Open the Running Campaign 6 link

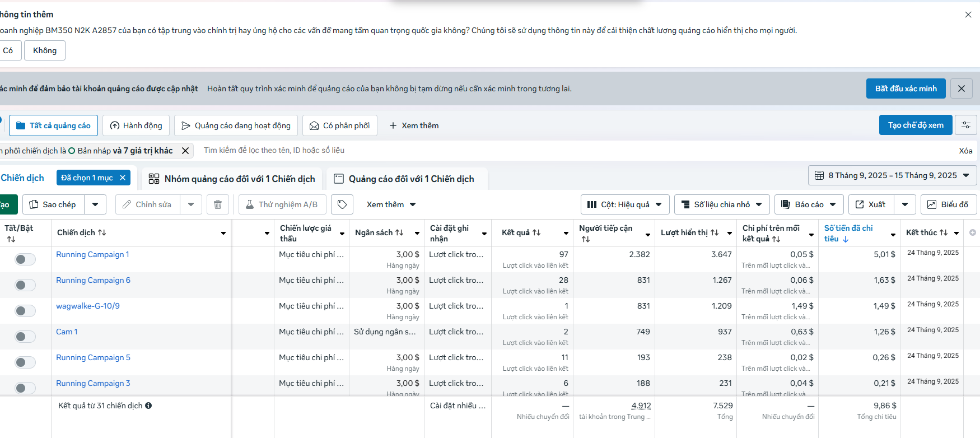pyautogui.click(x=93, y=280)
